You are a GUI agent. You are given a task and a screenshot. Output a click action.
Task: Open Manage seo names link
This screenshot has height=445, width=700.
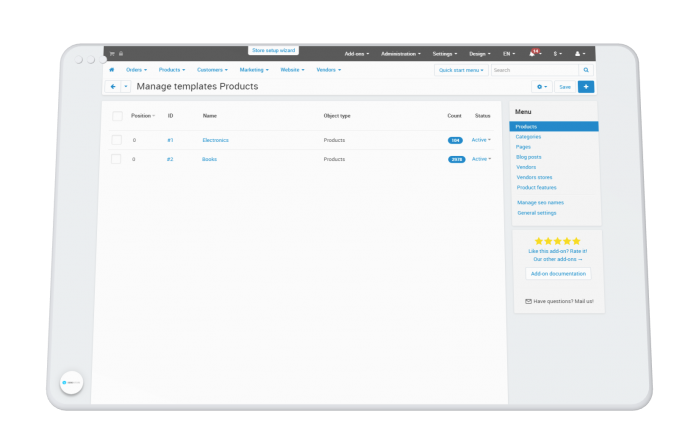point(540,203)
